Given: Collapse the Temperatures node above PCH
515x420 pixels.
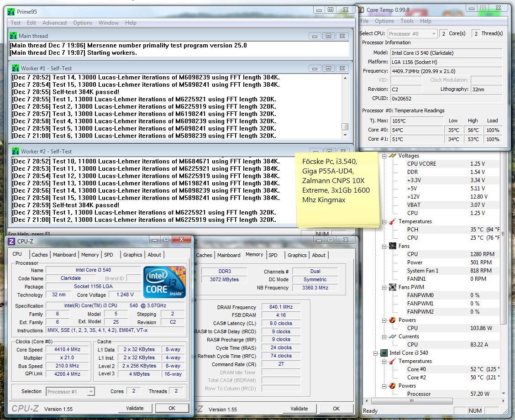Looking at the screenshot, I should click(384, 222).
